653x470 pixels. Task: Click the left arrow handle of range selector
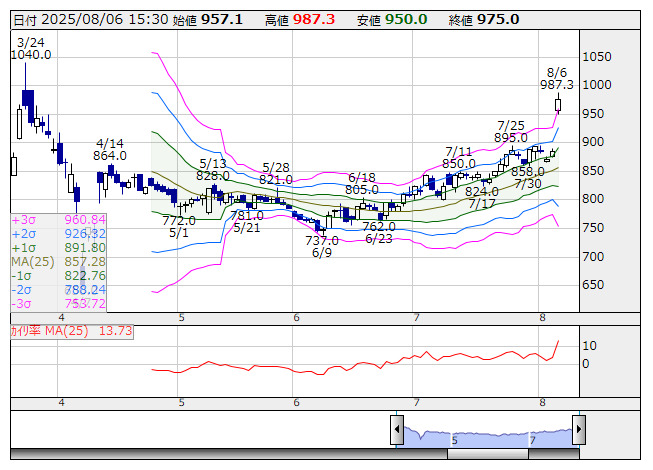click(x=397, y=432)
